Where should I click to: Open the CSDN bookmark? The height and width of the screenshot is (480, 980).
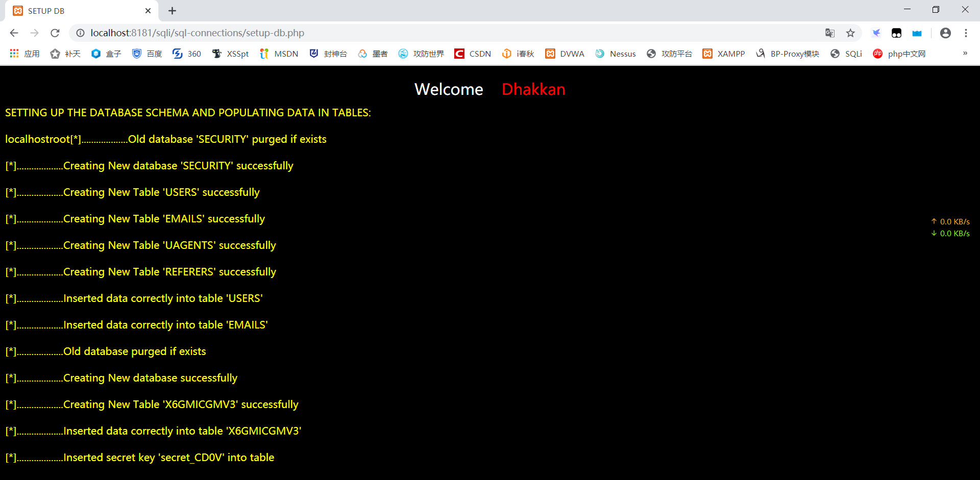(x=472, y=54)
